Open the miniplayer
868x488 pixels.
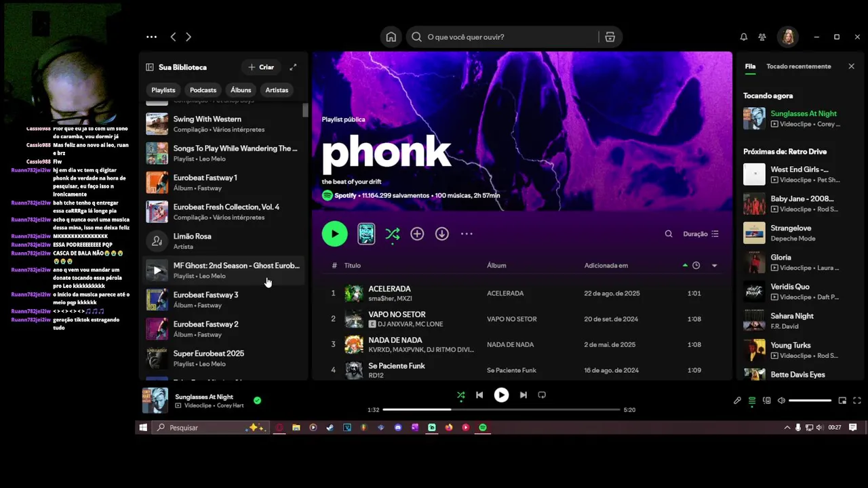tap(842, 401)
